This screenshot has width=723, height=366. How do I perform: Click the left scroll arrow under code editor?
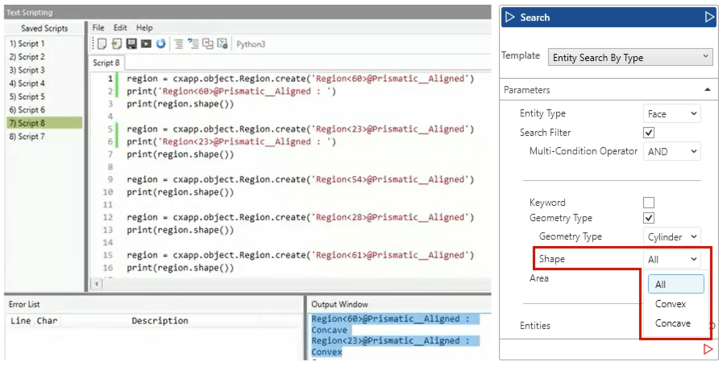coord(96,283)
